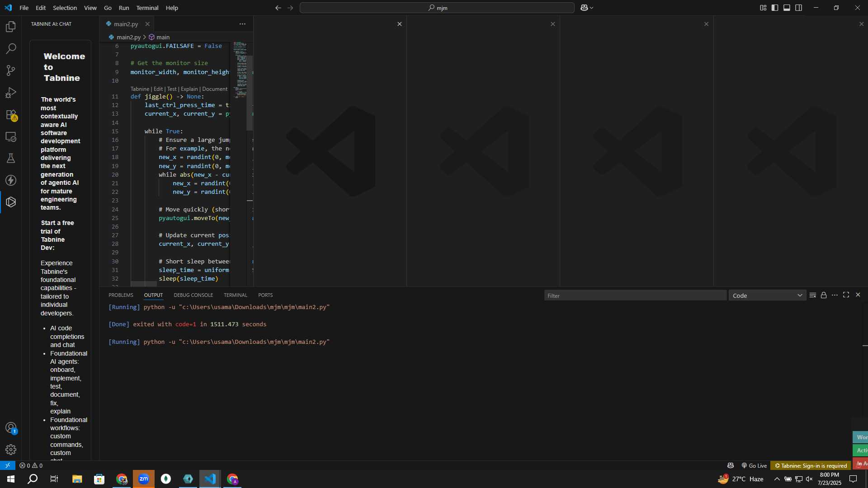Click the editor horizontal scrollbar thumb
This screenshot has height=488, width=868.
144,284
